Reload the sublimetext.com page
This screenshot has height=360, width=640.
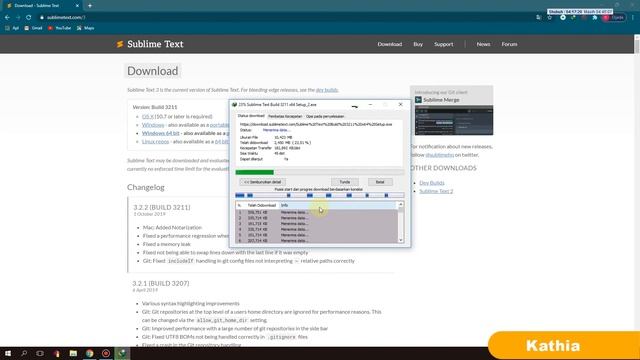(x=28, y=18)
